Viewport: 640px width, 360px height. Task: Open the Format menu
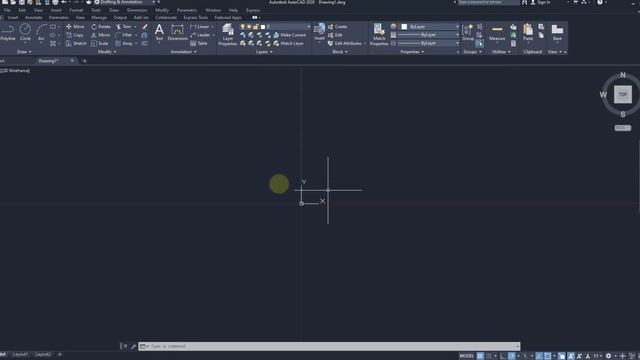click(76, 10)
